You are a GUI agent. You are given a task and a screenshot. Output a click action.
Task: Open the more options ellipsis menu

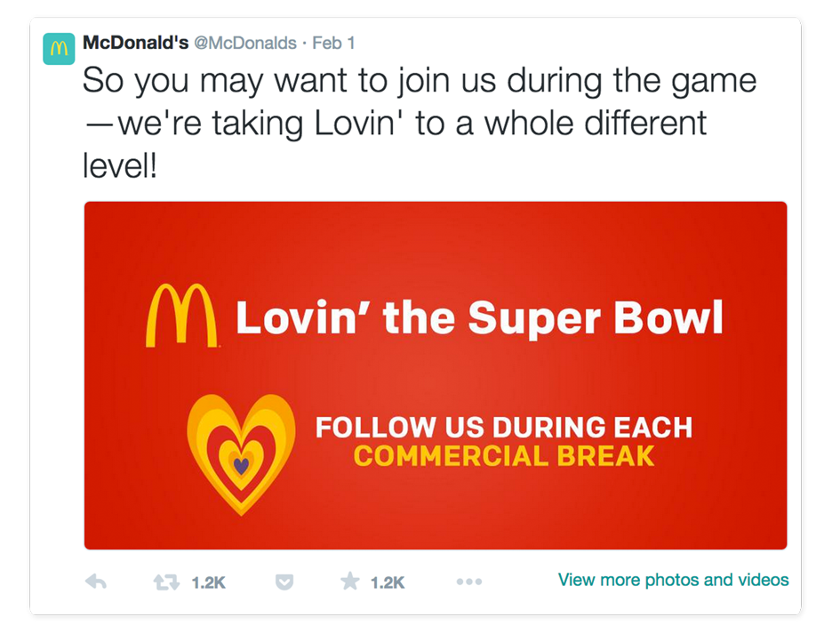(x=469, y=582)
